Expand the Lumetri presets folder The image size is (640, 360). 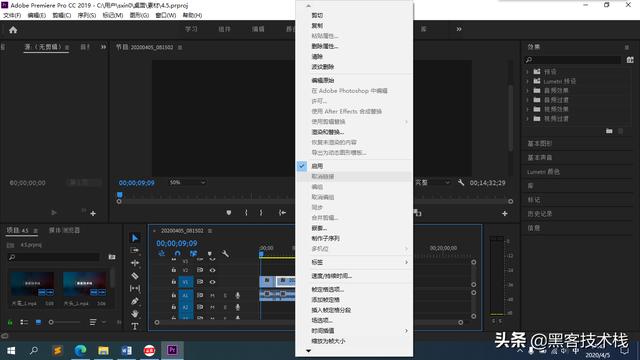pos(527,81)
